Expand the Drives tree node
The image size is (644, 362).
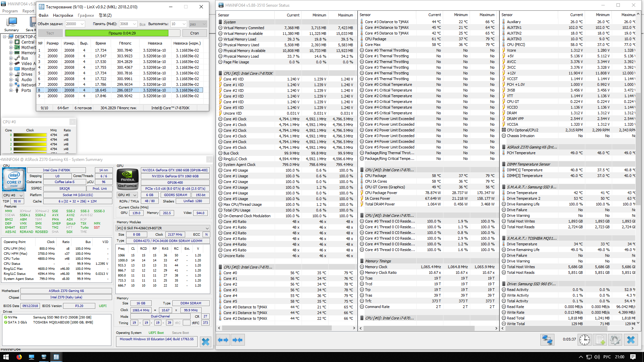pyautogui.click(x=11, y=74)
